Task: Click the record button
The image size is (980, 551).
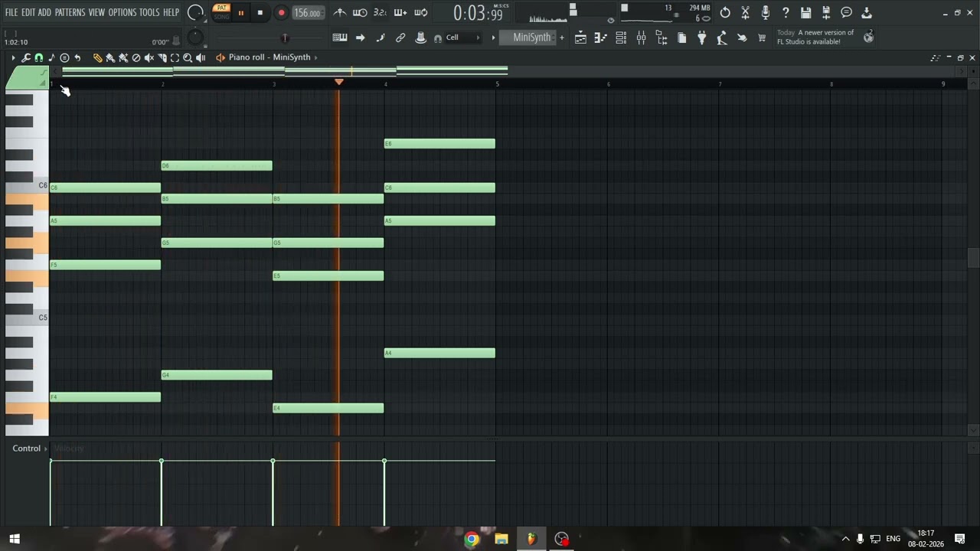Action: point(281,12)
